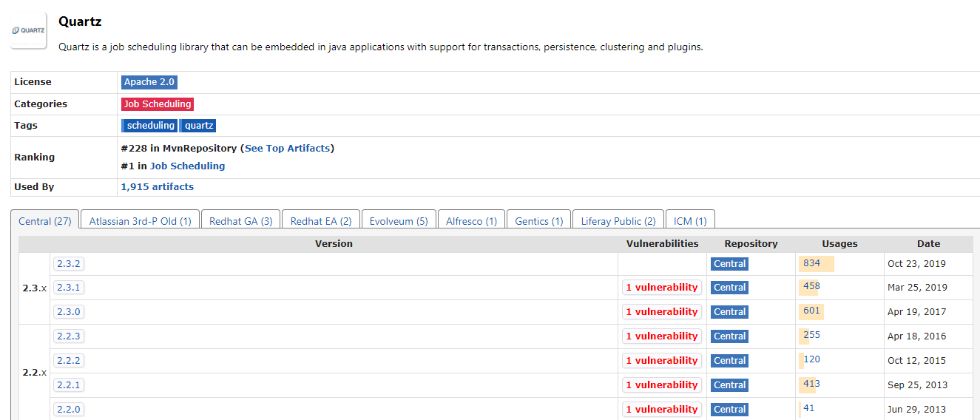Open version 2.3.0

point(68,312)
